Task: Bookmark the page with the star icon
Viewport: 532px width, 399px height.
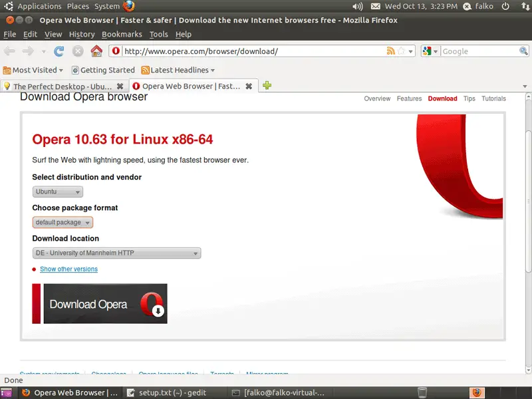Action: [x=401, y=51]
